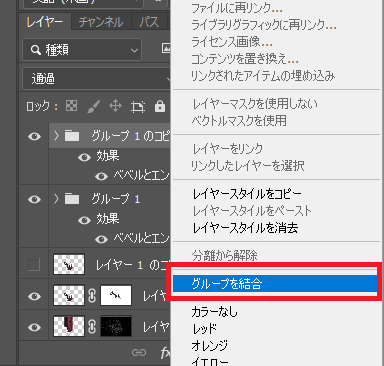Hide ベベルとエンボス effect of グループ 1
Screen dimensions: 384x366
click(101, 239)
